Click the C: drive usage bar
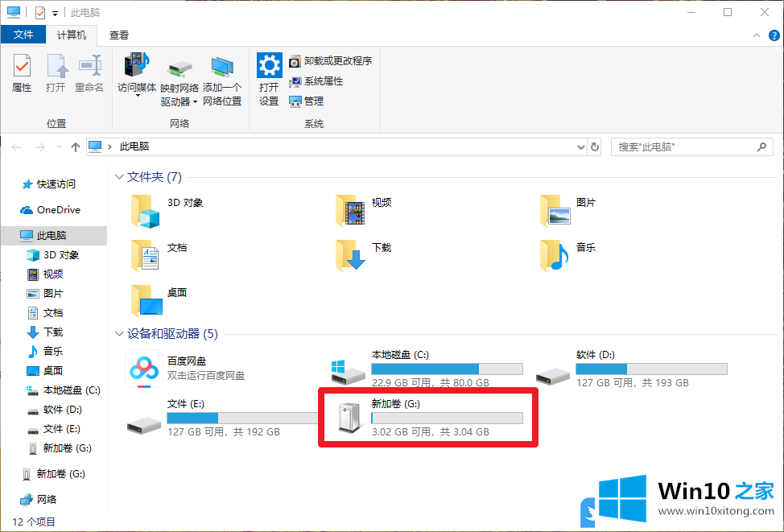The image size is (784, 532). point(447,369)
